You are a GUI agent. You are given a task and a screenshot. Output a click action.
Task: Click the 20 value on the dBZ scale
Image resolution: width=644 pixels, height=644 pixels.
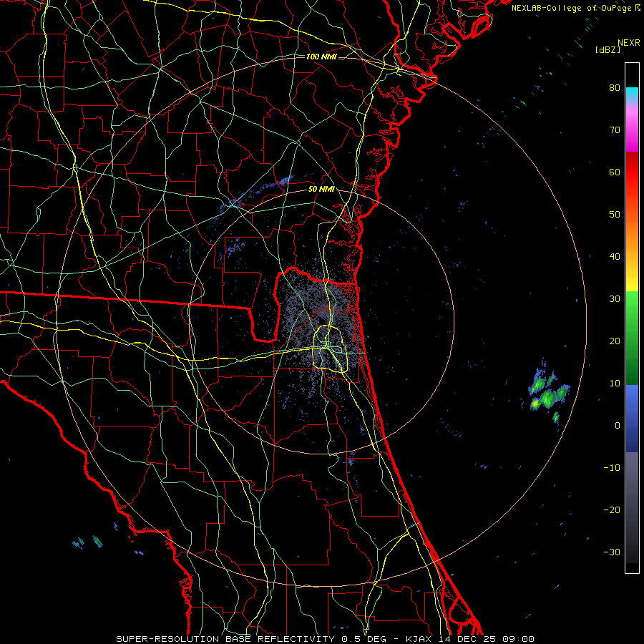coord(615,341)
